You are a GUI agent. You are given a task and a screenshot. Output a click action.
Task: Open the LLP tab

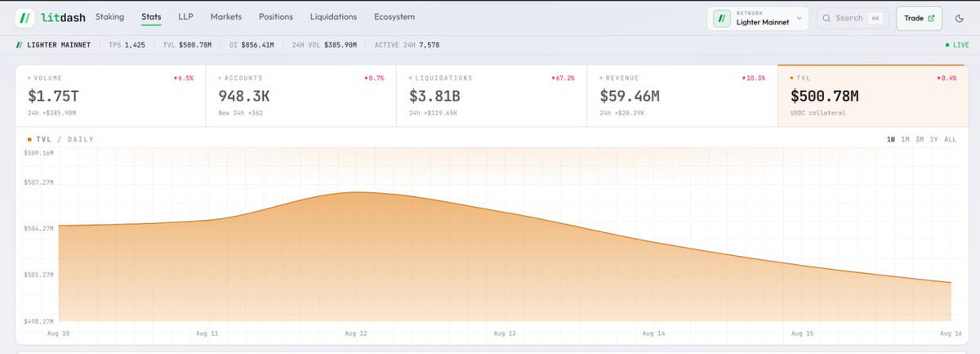tap(185, 17)
